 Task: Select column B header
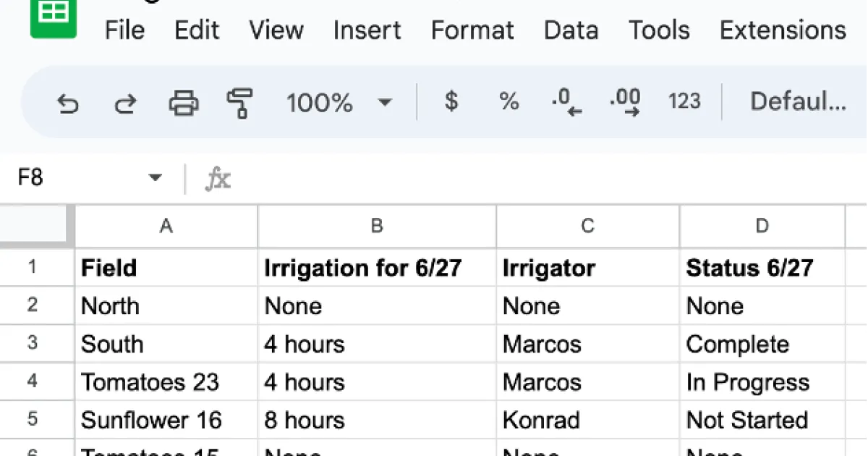[377, 227]
